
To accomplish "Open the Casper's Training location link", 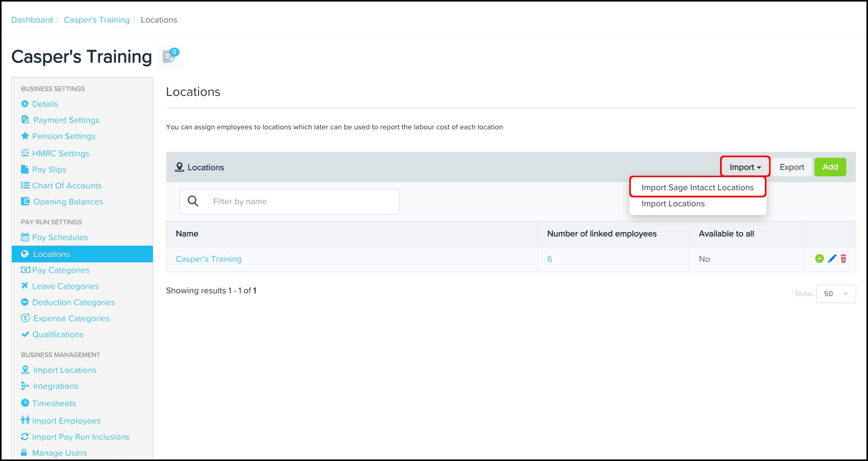I will tap(209, 259).
